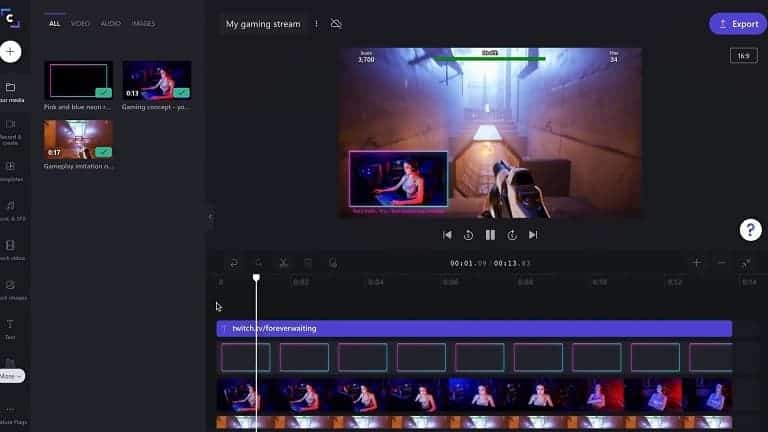Screen dimensions: 768x432
Task: Collapse the media panel with the side arrow
Action: click(x=210, y=216)
